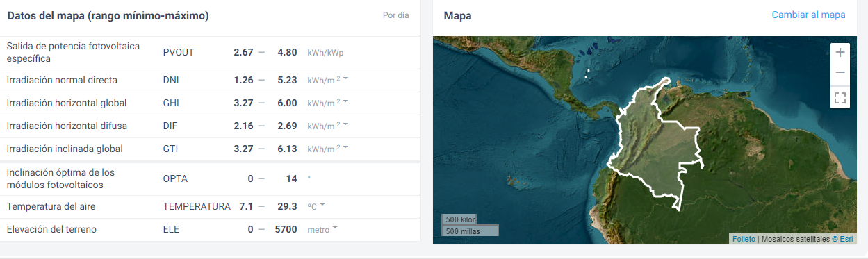
Task: Click the OPTA maximum value 14
Action: tap(292, 178)
